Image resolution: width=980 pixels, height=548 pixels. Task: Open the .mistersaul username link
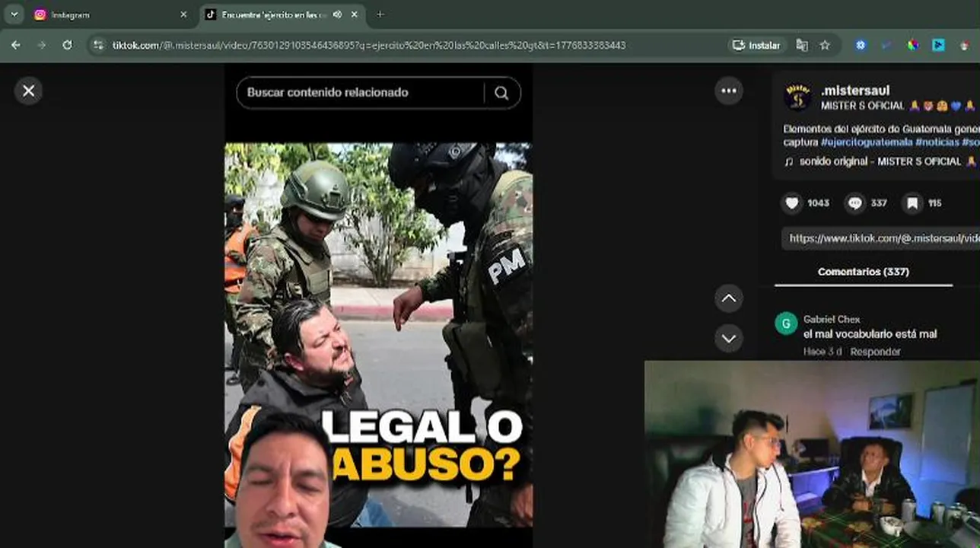pos(855,91)
